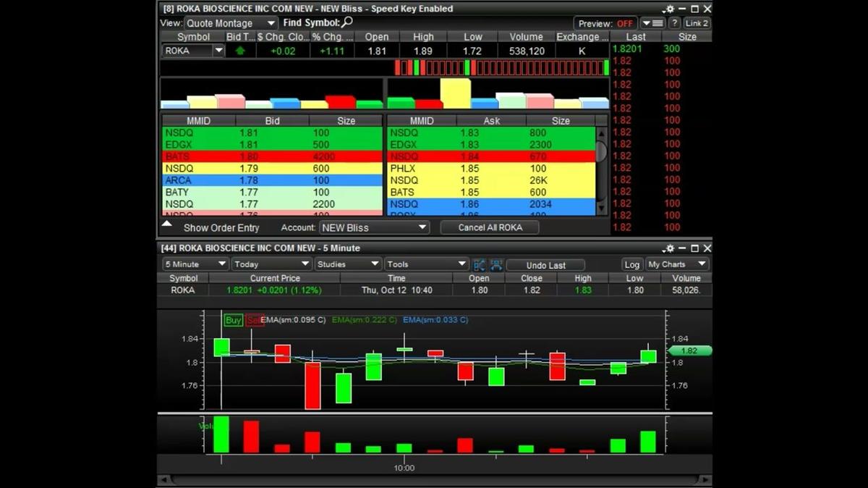Minimize the ROKA chart window

(x=682, y=248)
